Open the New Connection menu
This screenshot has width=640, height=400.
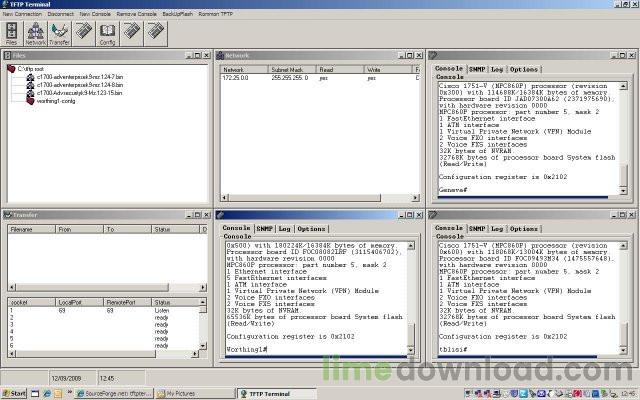(x=22, y=14)
